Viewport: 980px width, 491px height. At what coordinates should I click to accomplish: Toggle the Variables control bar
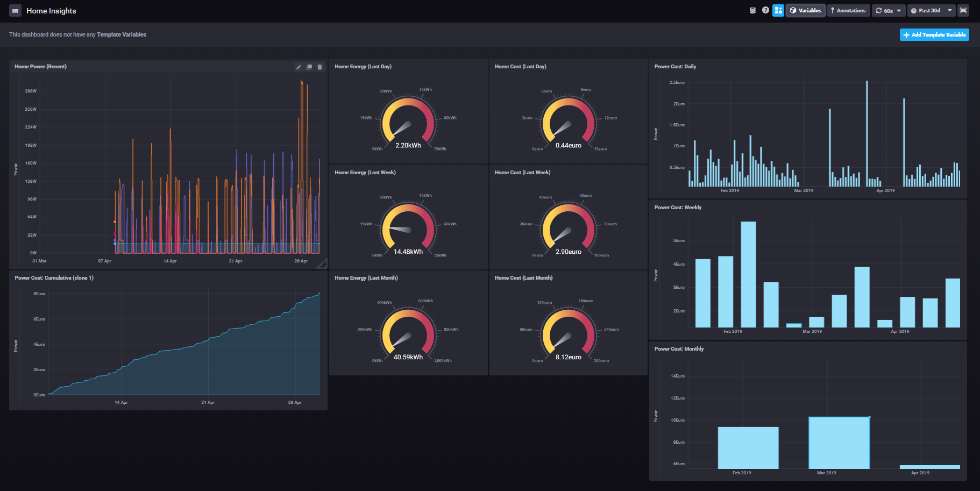tap(806, 10)
